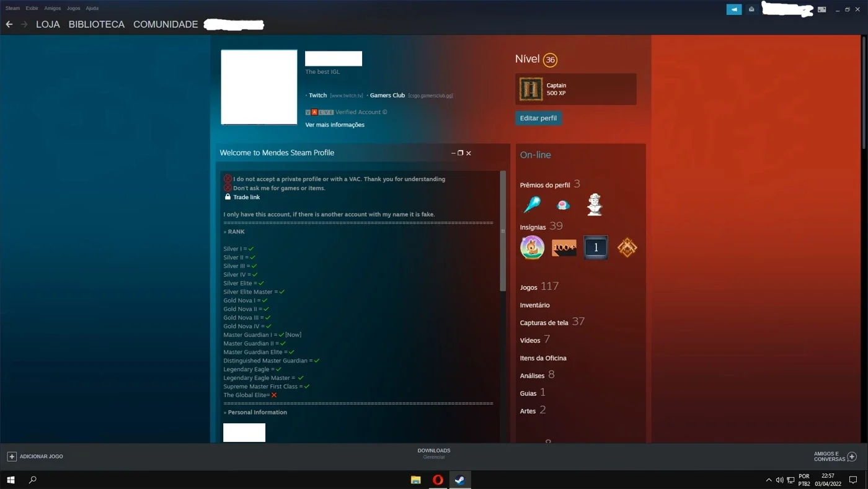This screenshot has height=489, width=868.
Task: Click the Captain badge icon
Action: click(531, 89)
